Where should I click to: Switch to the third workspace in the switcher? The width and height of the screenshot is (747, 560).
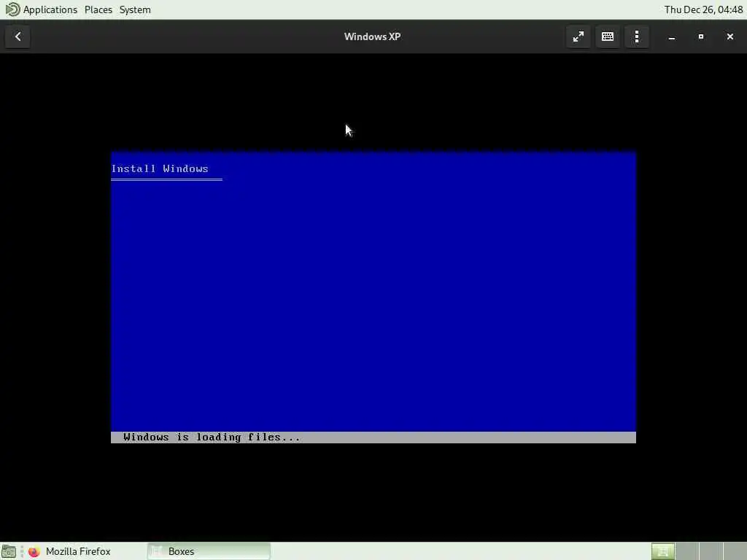(x=711, y=551)
